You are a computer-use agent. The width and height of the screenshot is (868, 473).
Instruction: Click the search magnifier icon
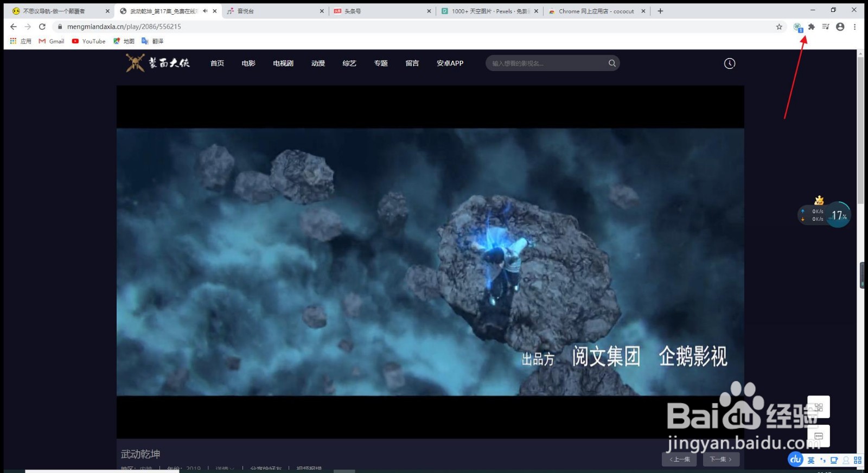(612, 63)
